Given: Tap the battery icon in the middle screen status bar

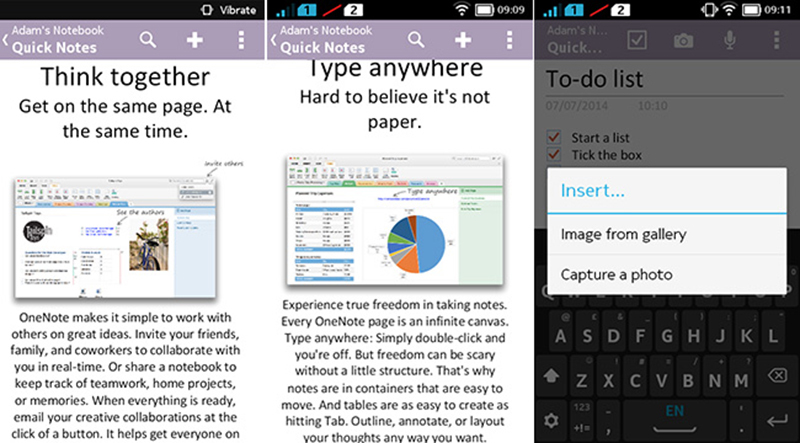Looking at the screenshot, I should coord(486,10).
